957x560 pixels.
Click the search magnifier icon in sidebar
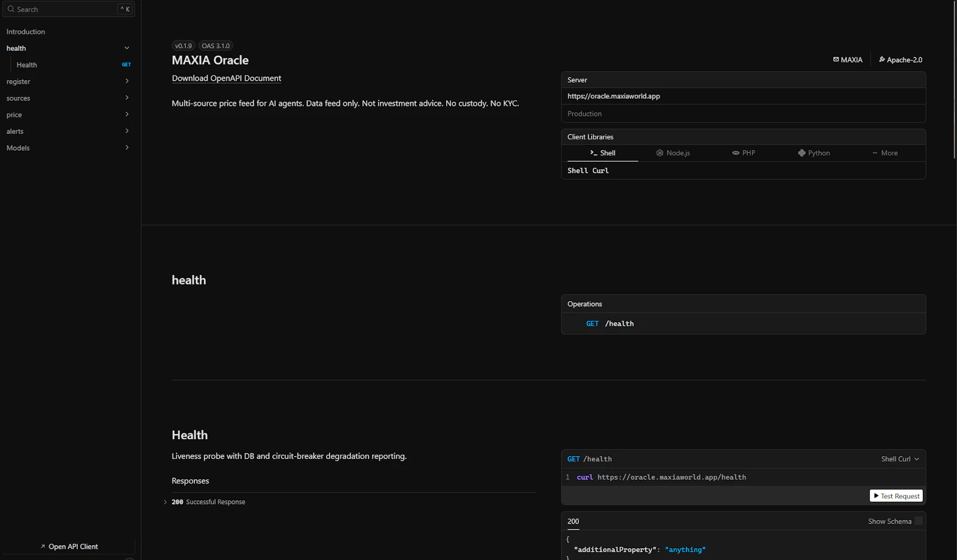tap(10, 9)
